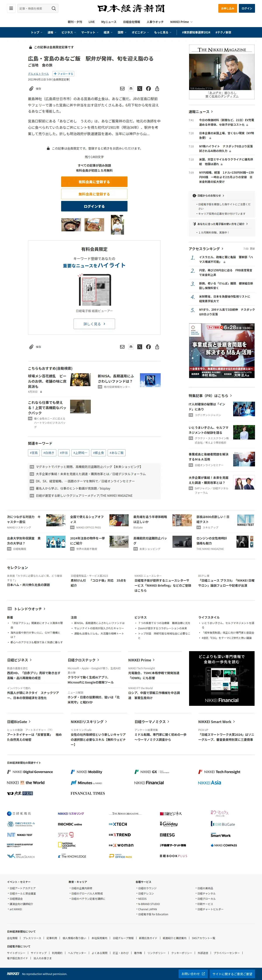Click 無料会員に登録する button
Viewport: 262px width, 980px height.
[x=94, y=194]
